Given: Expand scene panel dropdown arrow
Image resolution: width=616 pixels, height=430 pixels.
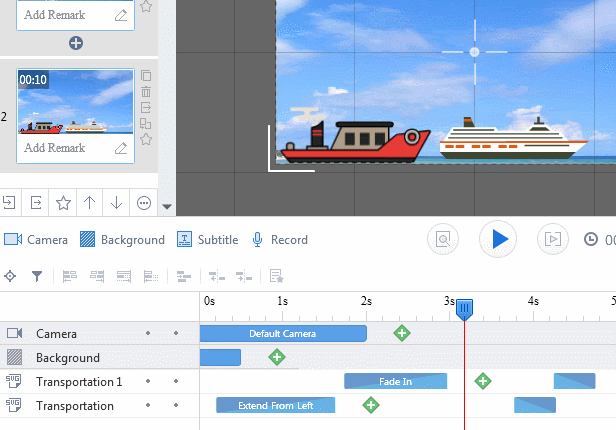Looking at the screenshot, I should coord(167,207).
